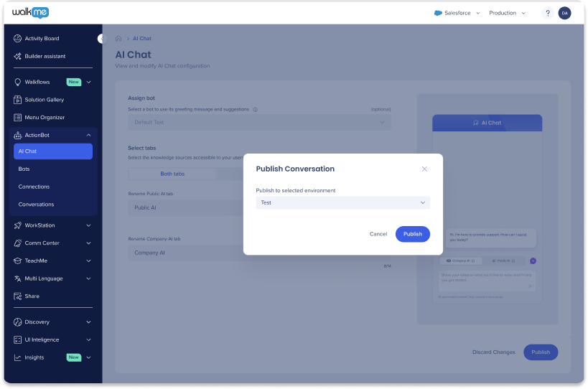This screenshot has height=389, width=588.
Task: Open the help question mark icon
Action: click(548, 13)
